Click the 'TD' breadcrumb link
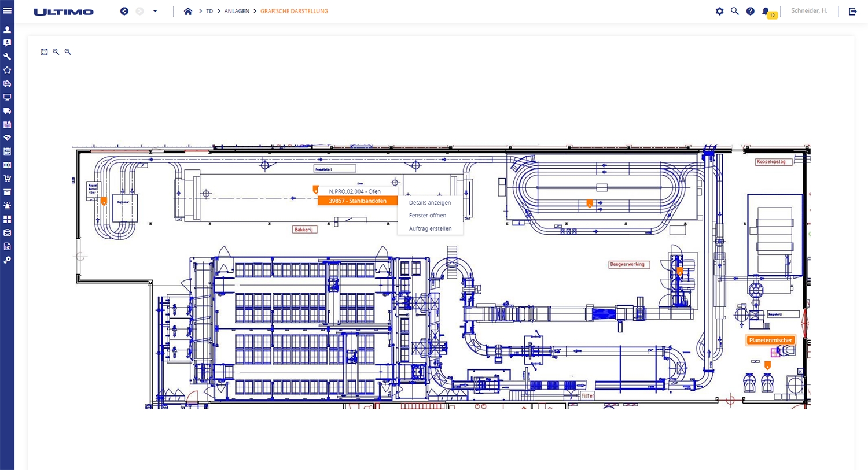The height and width of the screenshot is (470, 868). click(x=209, y=11)
